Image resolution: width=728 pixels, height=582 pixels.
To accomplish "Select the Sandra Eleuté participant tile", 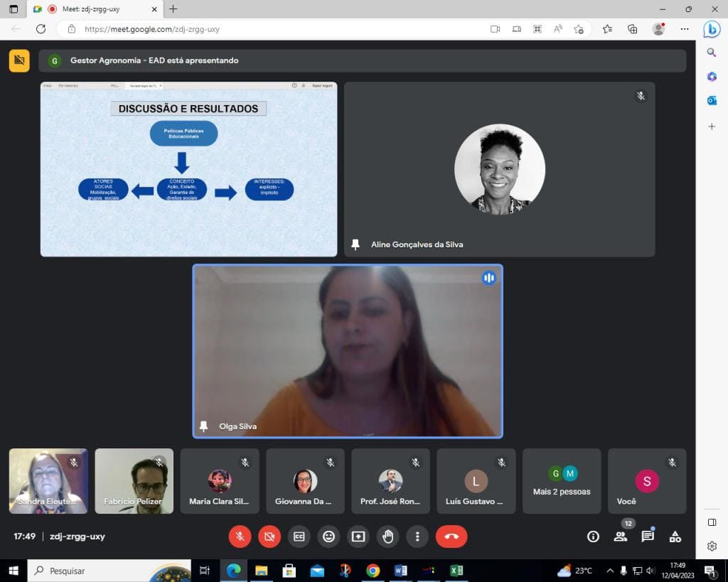I will [x=48, y=481].
